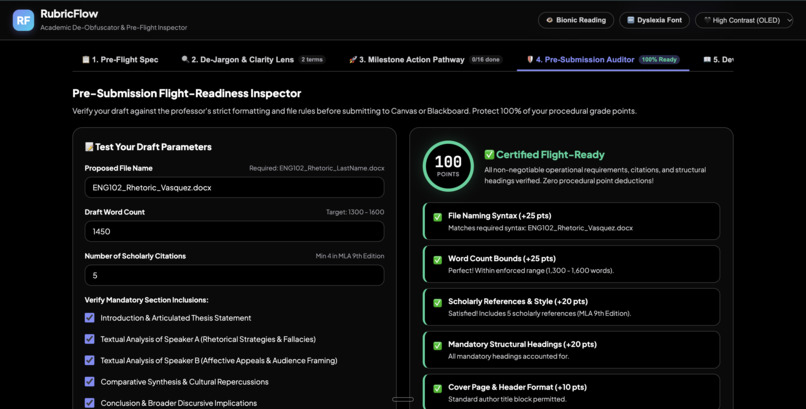This screenshot has width=806, height=409.
Task: Click "Required: ENG102_Rhetoric_LastName.docx" hint text
Action: tap(317, 168)
